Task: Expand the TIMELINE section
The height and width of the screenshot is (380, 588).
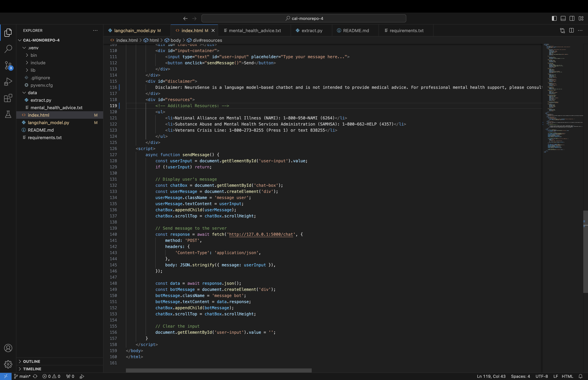Action: click(x=32, y=369)
